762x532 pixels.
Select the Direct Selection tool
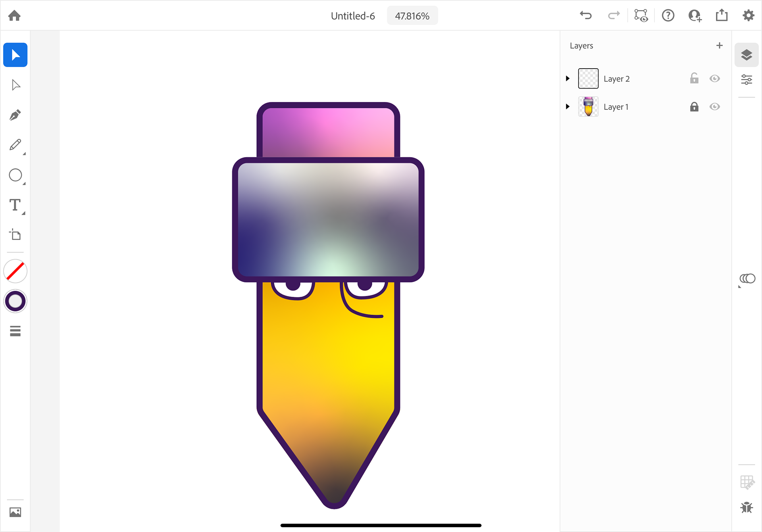[15, 85]
